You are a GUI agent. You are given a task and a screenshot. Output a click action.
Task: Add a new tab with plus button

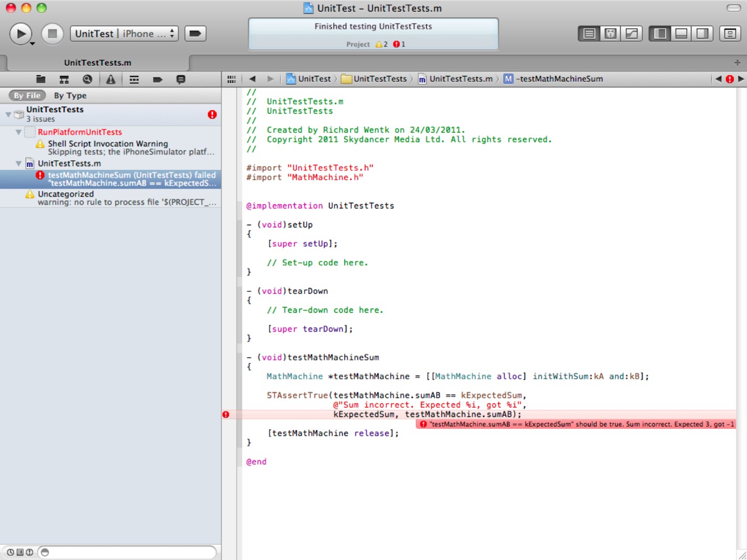pyautogui.click(x=737, y=62)
